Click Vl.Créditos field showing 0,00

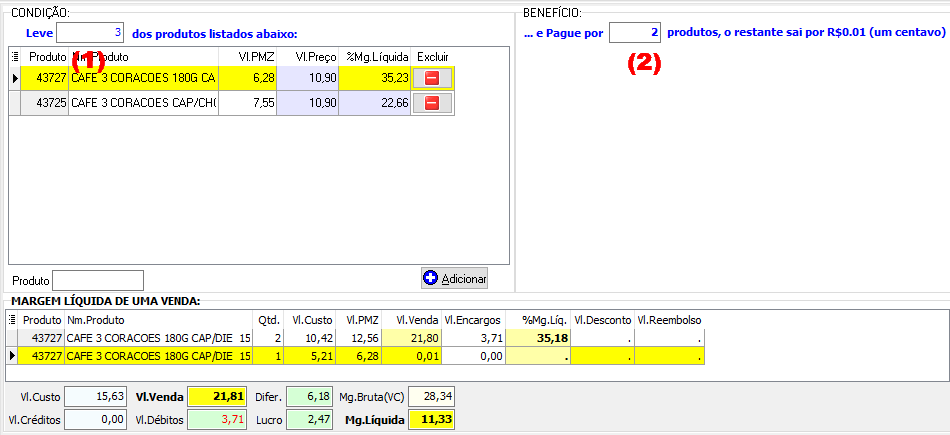95,419
